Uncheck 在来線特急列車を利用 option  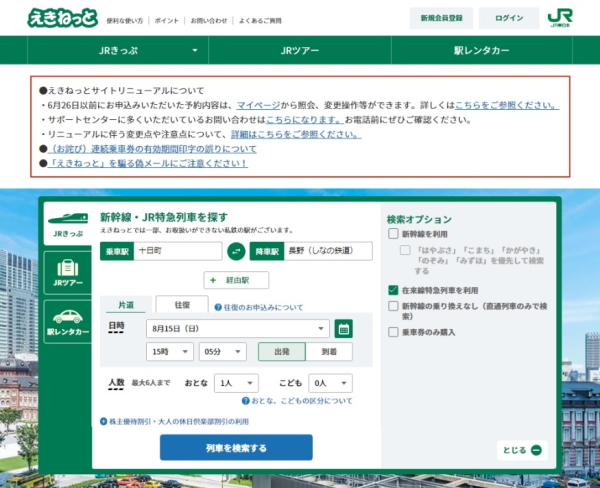(393, 290)
